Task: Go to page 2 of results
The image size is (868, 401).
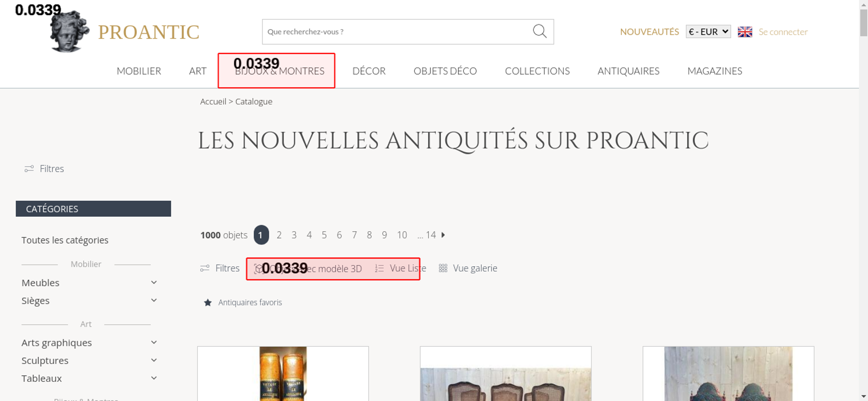Action: click(279, 235)
